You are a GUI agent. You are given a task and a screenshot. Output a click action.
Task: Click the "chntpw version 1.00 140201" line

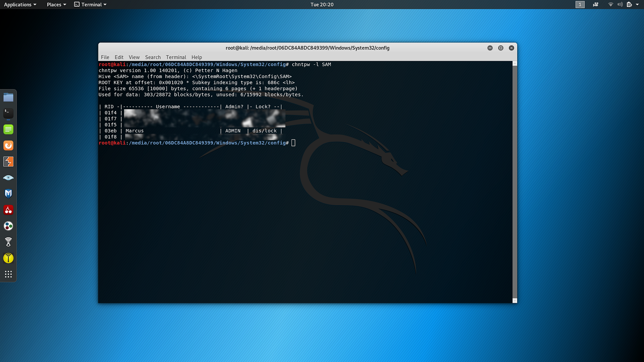point(168,70)
